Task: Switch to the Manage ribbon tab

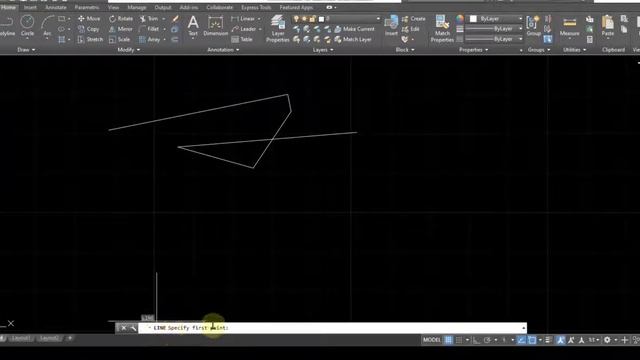Action: point(136,7)
